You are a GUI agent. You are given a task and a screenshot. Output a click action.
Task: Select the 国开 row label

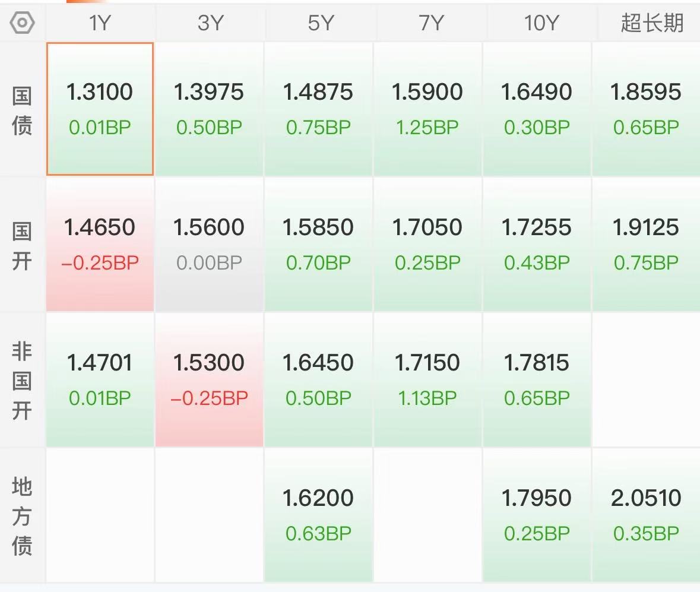point(22,246)
